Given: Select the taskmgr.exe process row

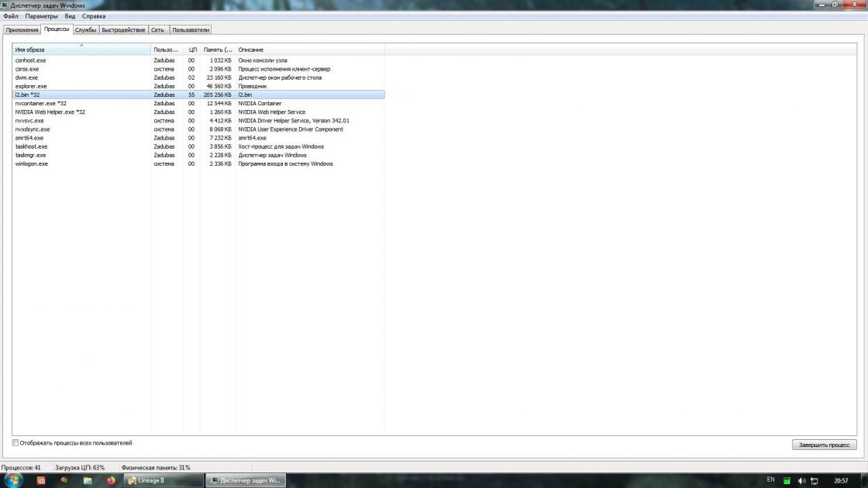Looking at the screenshot, I should tap(31, 155).
